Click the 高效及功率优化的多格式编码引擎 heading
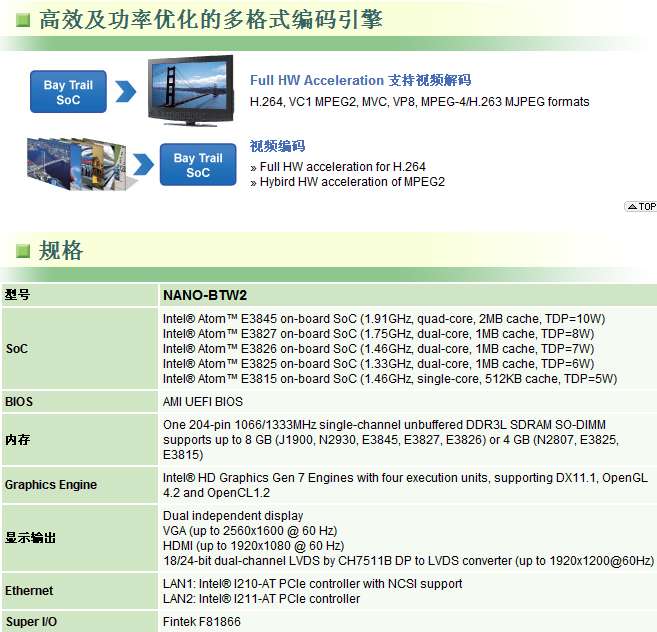The width and height of the screenshot is (657, 632). click(x=211, y=19)
